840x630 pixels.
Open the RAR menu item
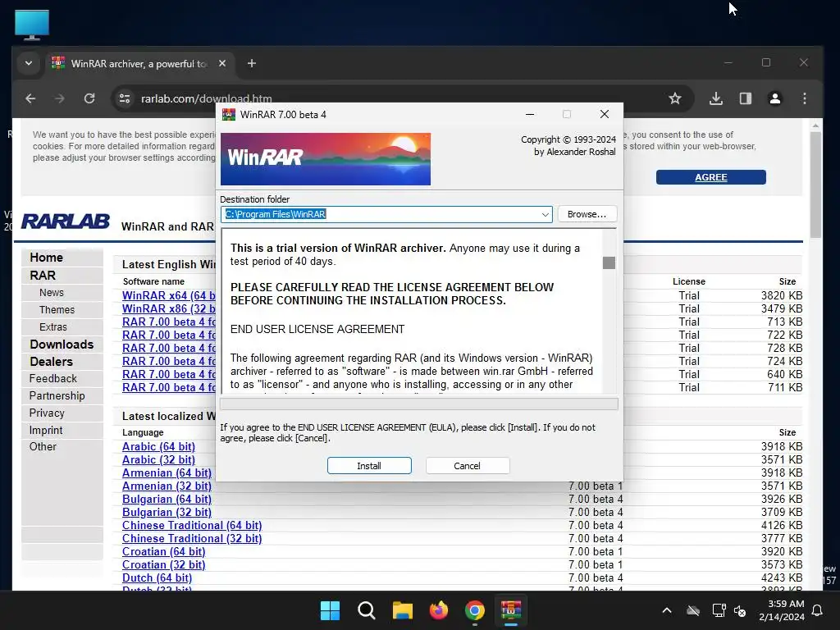43,276
